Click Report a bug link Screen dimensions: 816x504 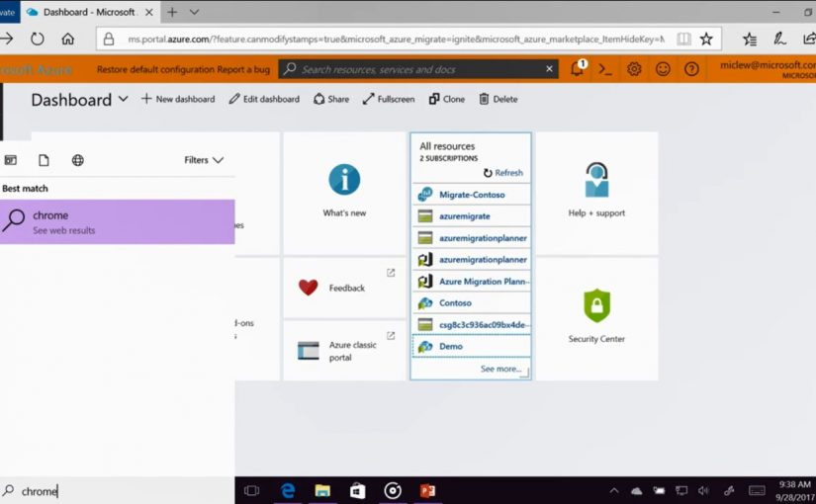click(243, 69)
